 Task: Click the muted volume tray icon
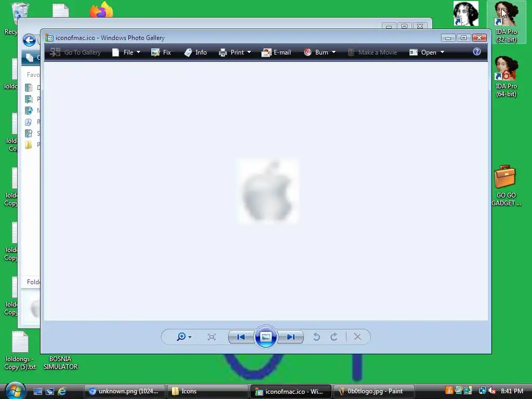point(492,391)
